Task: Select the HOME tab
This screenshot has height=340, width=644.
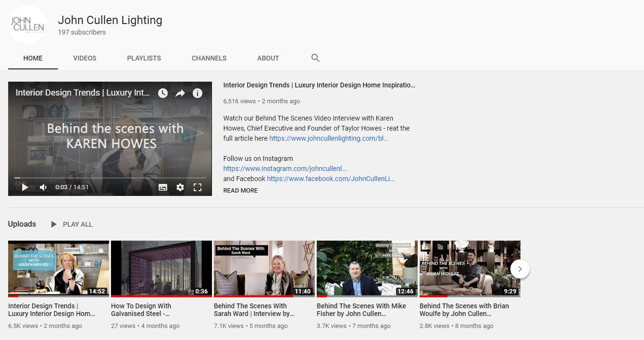Action: (33, 58)
